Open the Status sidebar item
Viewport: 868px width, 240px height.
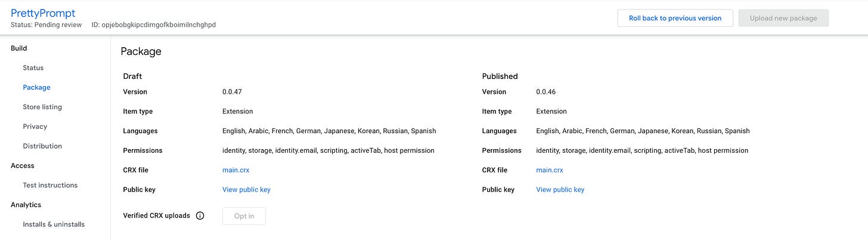[33, 68]
